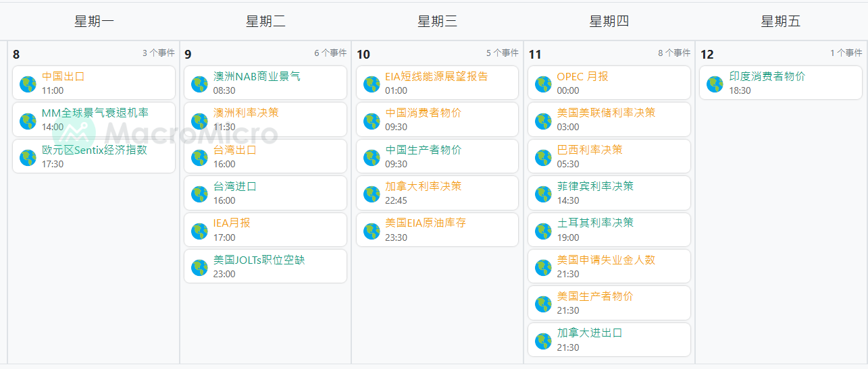Click globe icon beside 加拿大进出口

543,341
